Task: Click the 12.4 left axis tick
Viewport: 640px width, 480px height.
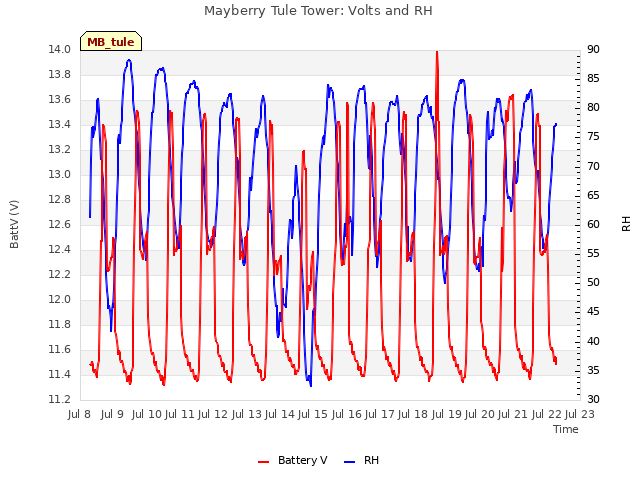Action: [59, 249]
